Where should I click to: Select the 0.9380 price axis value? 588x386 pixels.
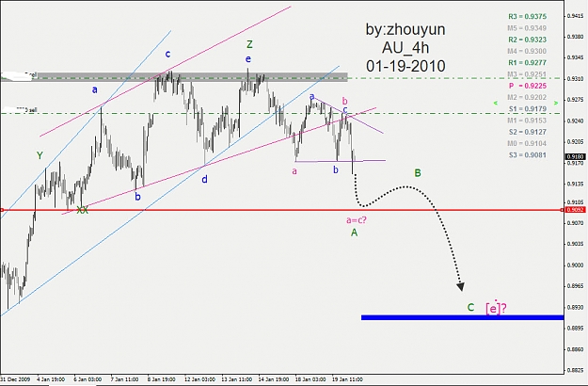point(575,37)
